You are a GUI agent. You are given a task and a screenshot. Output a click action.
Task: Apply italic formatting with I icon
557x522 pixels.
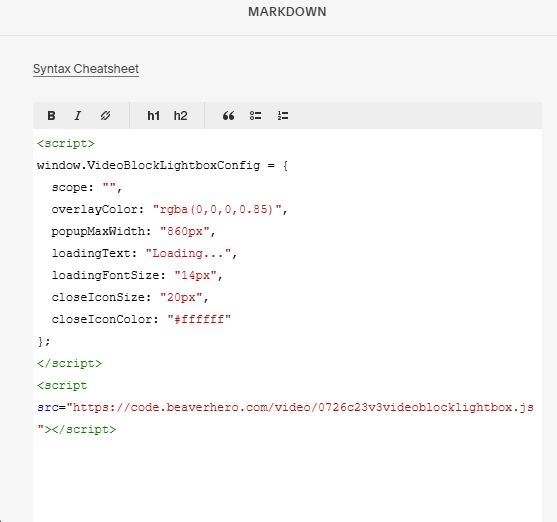pyautogui.click(x=78, y=115)
